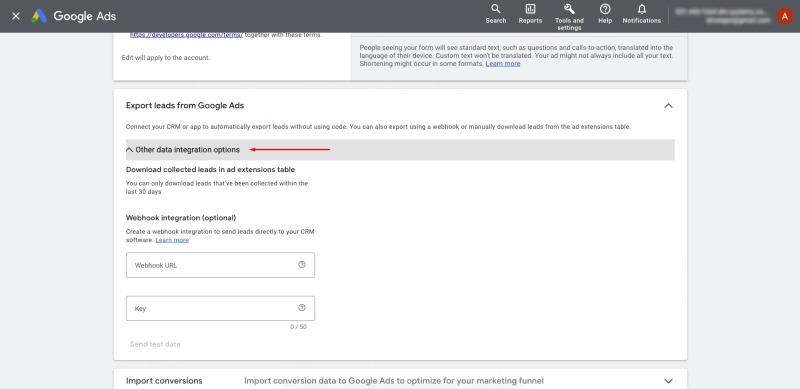Click 'Webhook integration (optional)' heading
The height and width of the screenshot is (389, 800).
click(x=181, y=218)
